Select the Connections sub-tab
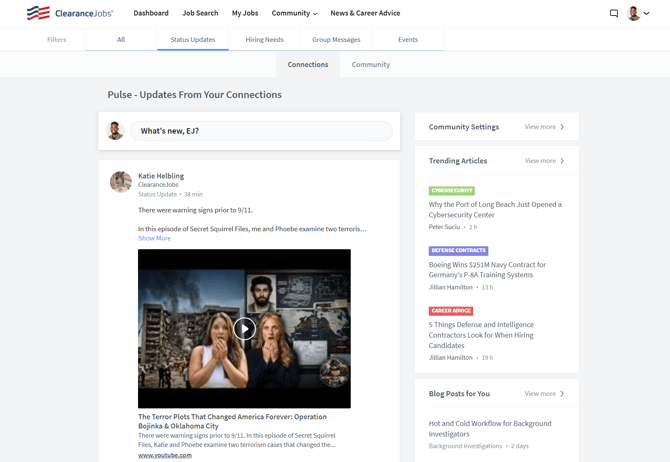 308,65
